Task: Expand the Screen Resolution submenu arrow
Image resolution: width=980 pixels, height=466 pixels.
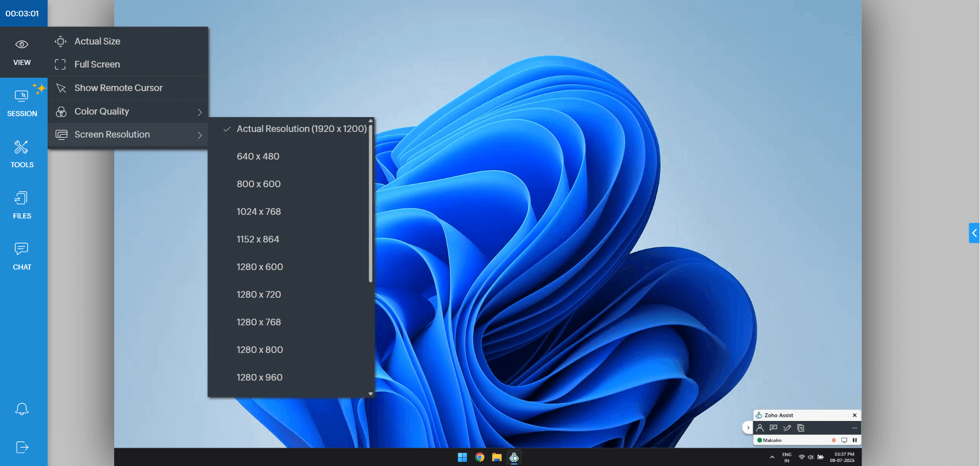Action: 200,135
